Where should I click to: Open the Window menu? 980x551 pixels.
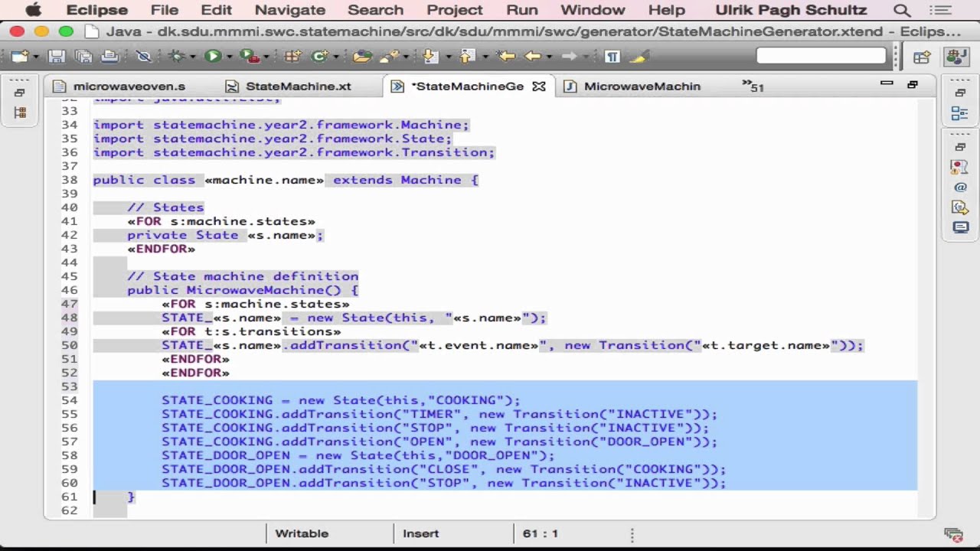(x=593, y=10)
